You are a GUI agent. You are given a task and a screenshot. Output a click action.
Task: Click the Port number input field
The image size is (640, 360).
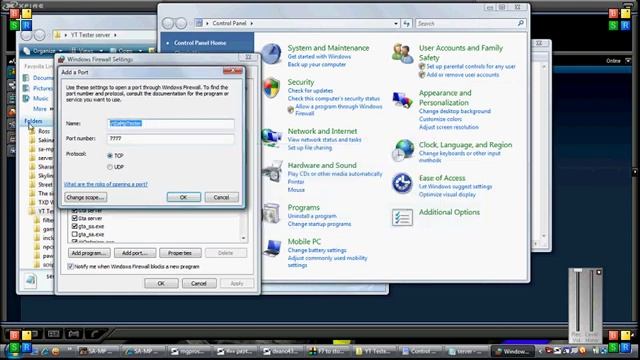point(171,139)
